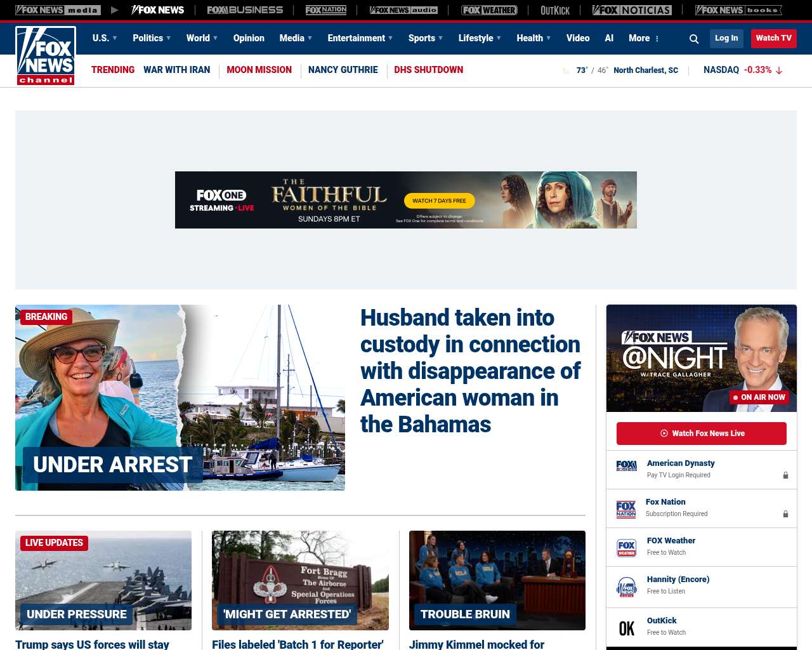Click the Fox News channel logo

[46, 56]
